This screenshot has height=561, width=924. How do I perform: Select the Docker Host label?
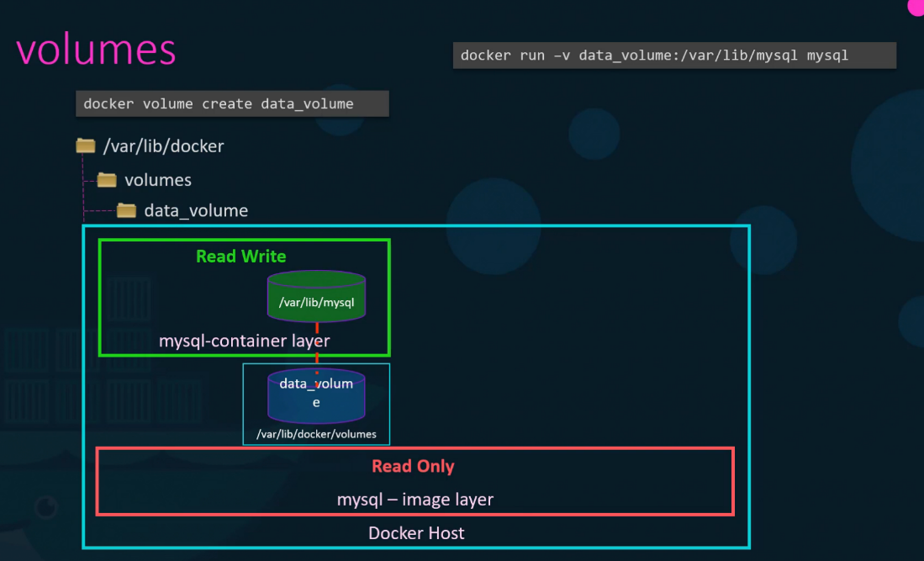415,532
